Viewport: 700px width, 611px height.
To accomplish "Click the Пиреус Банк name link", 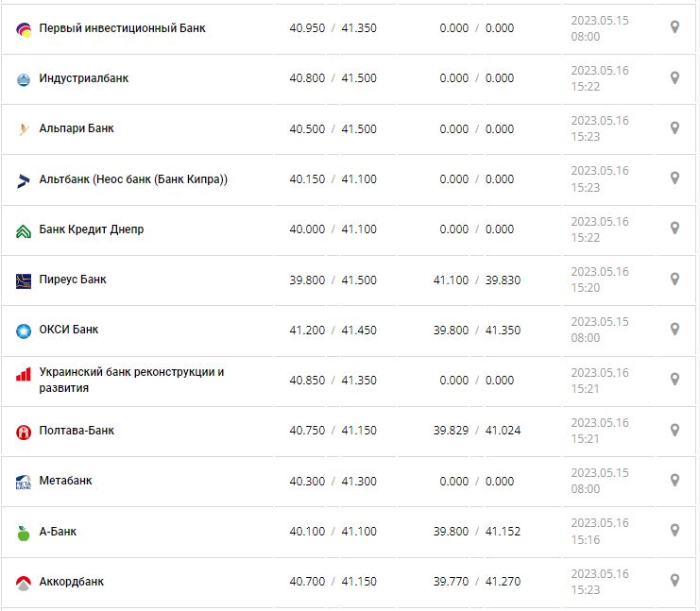I will 73,280.
